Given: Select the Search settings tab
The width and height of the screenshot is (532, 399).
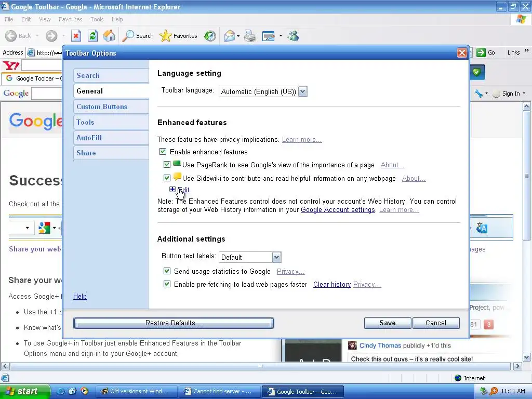Looking at the screenshot, I should pos(111,75).
